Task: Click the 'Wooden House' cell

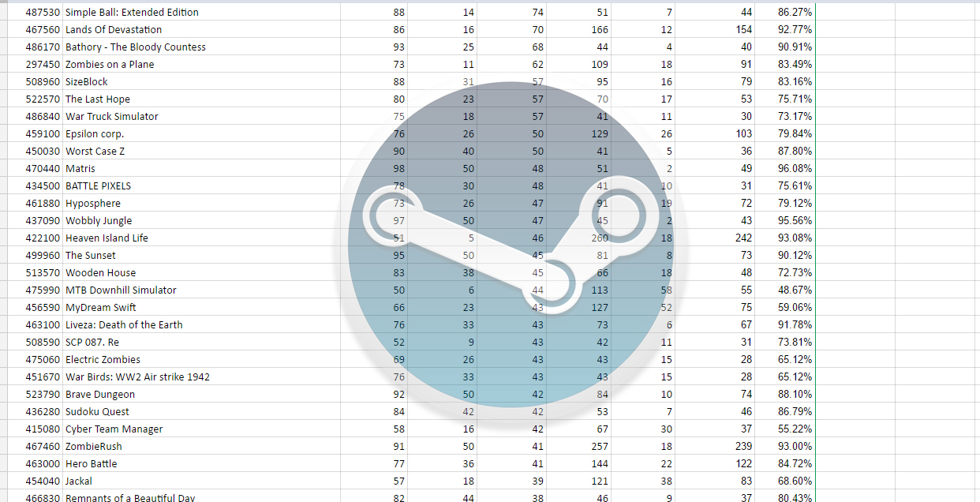Action: pos(202,273)
